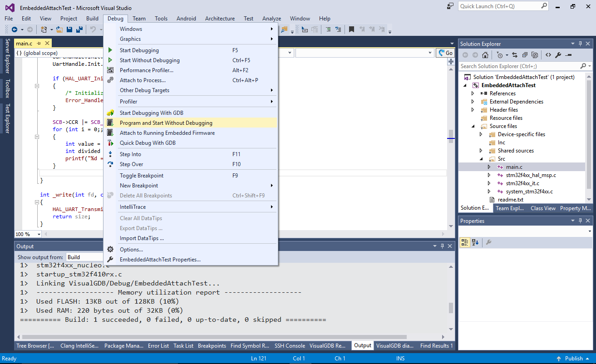Open the Architecture menu

click(220, 19)
